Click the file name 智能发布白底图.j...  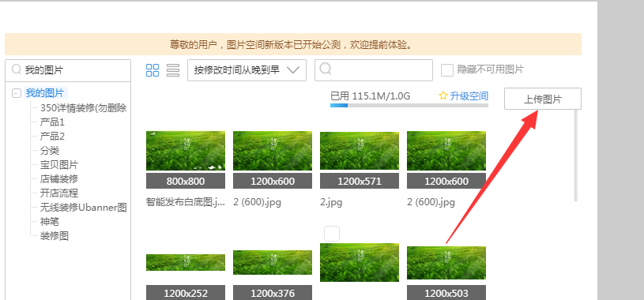tap(186, 202)
